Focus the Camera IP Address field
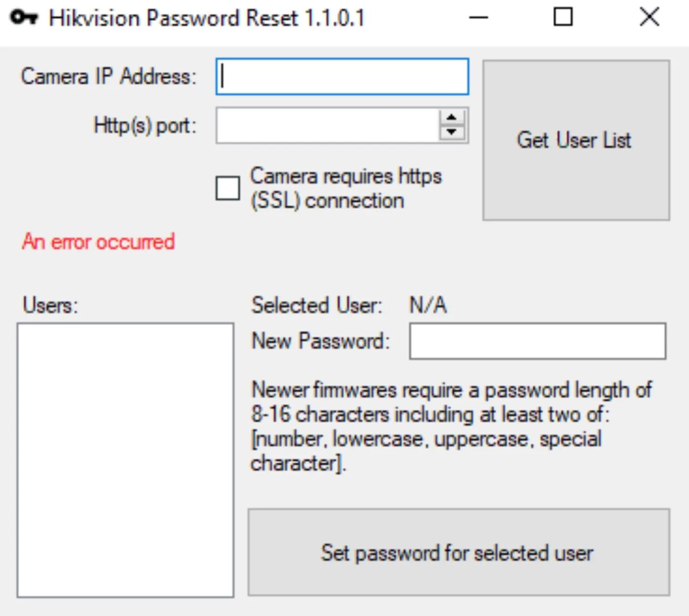This screenshot has width=689, height=616. click(342, 77)
